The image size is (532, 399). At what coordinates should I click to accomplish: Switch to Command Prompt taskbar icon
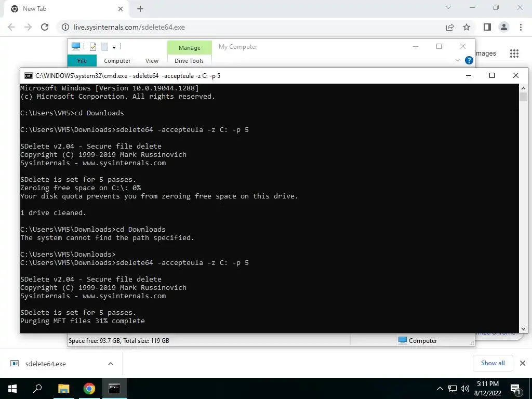pyautogui.click(x=114, y=389)
